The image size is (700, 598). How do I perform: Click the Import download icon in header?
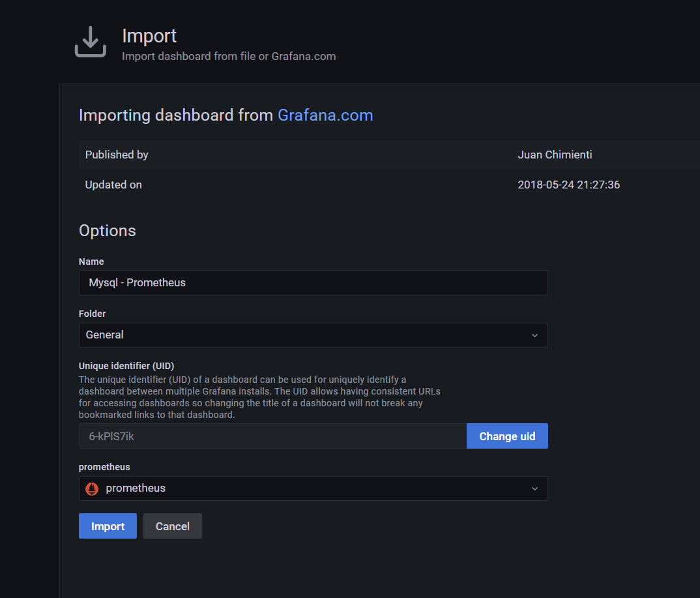91,42
